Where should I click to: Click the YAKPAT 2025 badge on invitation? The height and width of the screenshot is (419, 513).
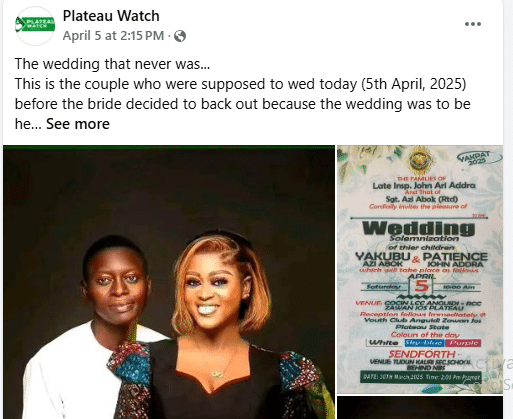[474, 157]
